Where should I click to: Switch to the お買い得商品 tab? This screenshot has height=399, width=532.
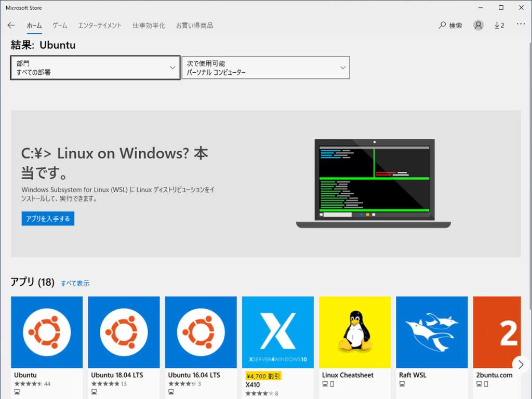click(194, 25)
